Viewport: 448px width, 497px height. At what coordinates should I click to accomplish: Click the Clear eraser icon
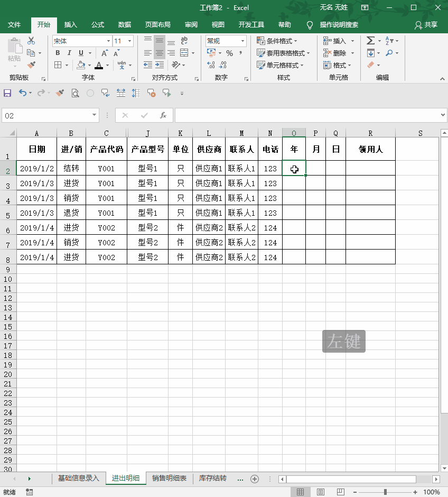(x=371, y=65)
